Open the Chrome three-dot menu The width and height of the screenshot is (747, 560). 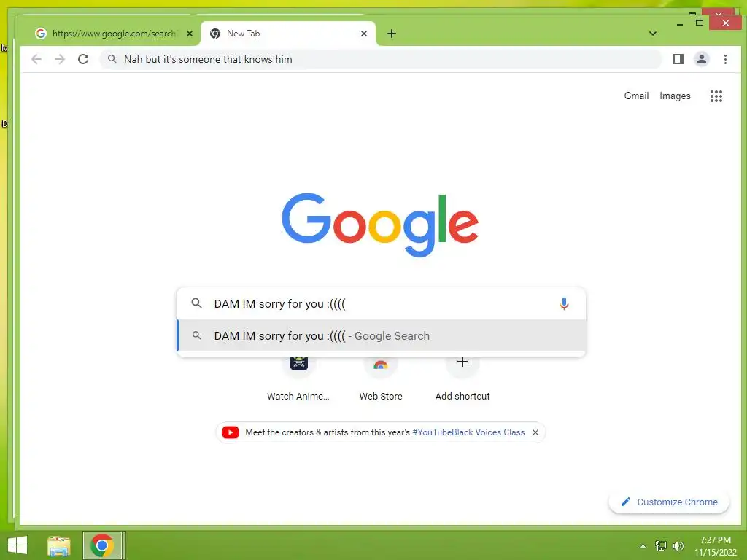(x=725, y=59)
